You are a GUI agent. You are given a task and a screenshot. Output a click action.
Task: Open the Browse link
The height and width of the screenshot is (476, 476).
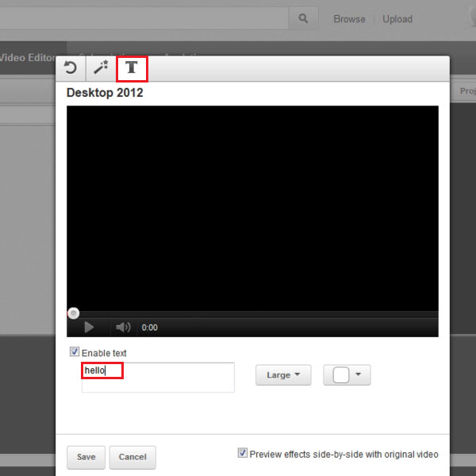pos(349,19)
